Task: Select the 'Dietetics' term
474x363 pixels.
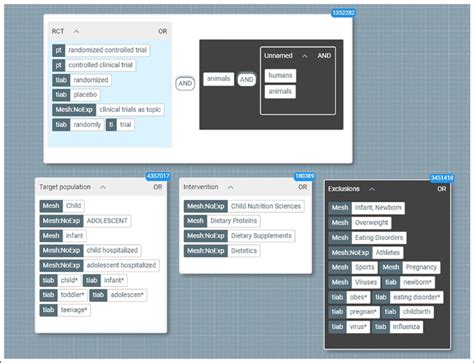Action: 244,251
